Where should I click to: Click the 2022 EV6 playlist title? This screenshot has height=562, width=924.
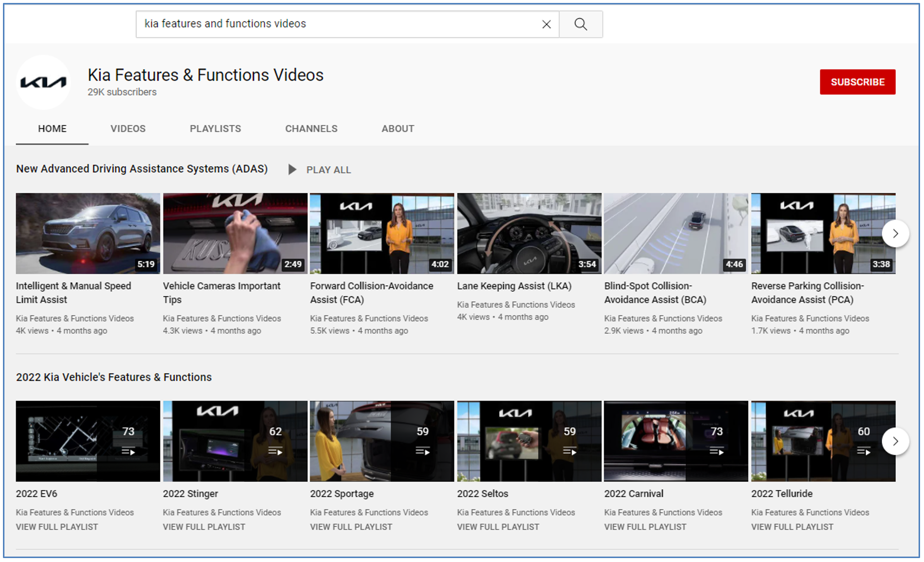pyautogui.click(x=36, y=494)
